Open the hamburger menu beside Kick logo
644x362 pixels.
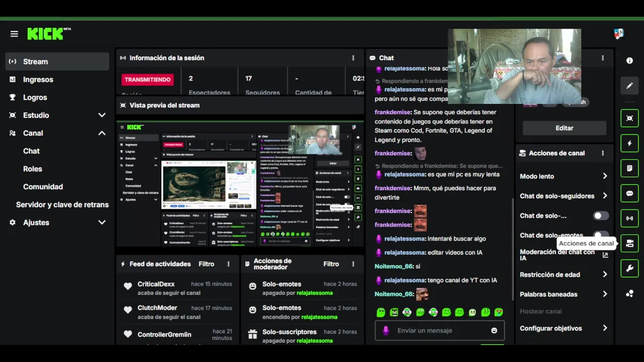[14, 34]
